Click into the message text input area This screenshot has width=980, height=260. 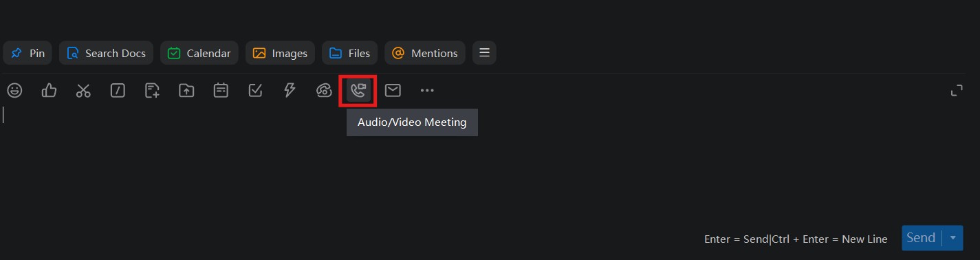click(481, 165)
